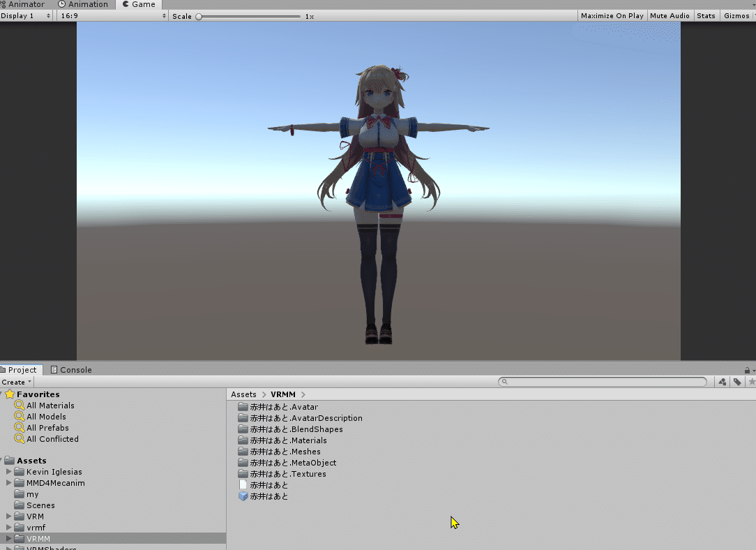
Task: Select the my folder
Action: coord(32,494)
